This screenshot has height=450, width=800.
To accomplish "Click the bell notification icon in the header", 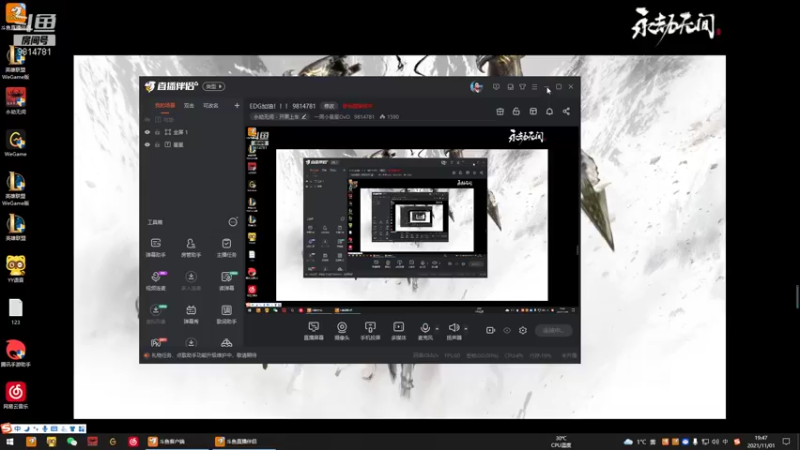I will (x=549, y=111).
